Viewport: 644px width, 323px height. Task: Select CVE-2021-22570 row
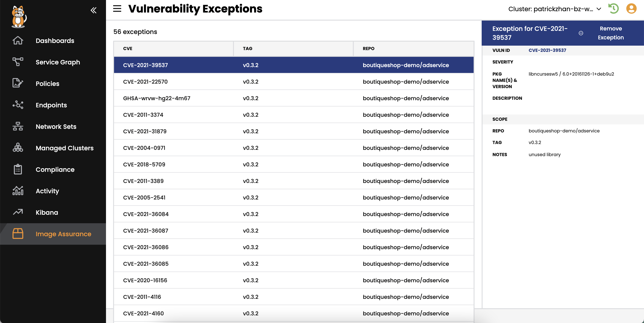[x=294, y=81]
